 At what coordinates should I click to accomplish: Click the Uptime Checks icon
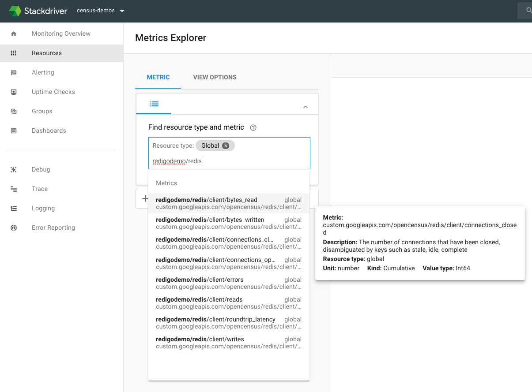click(x=14, y=92)
